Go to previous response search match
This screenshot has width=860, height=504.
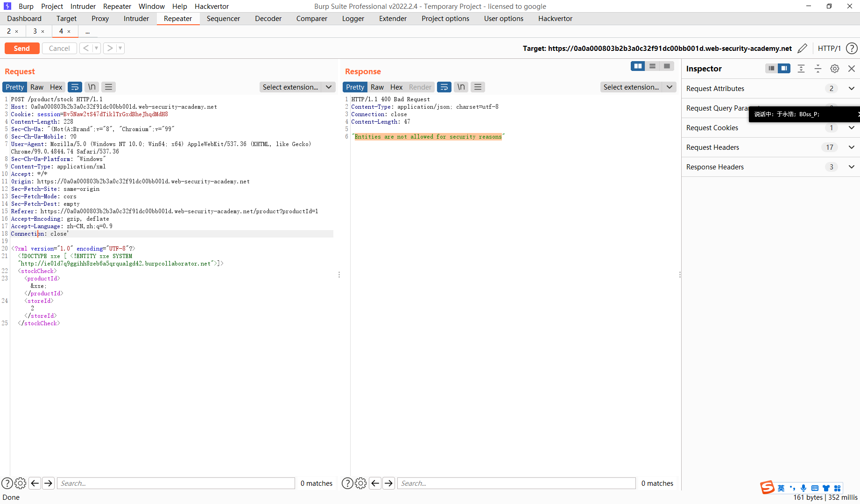pos(375,483)
